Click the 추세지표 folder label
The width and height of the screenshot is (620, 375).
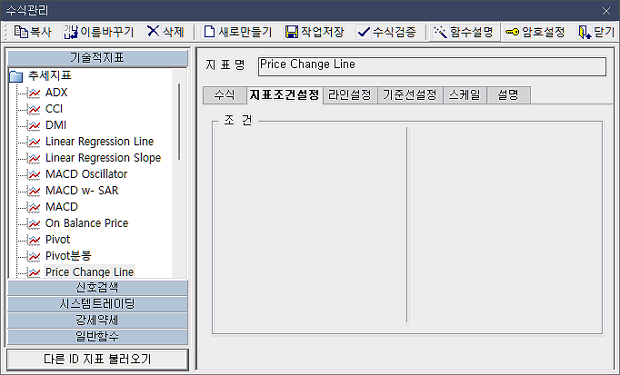(49, 76)
